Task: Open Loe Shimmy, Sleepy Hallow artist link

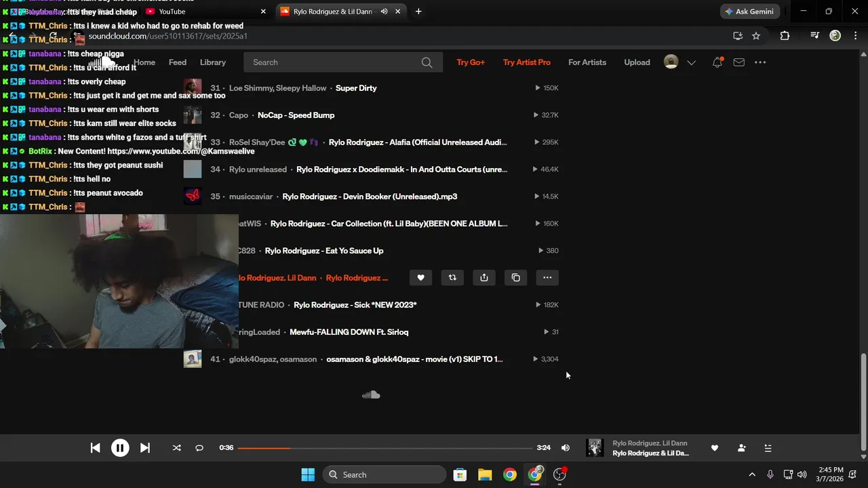Action: tap(278, 88)
